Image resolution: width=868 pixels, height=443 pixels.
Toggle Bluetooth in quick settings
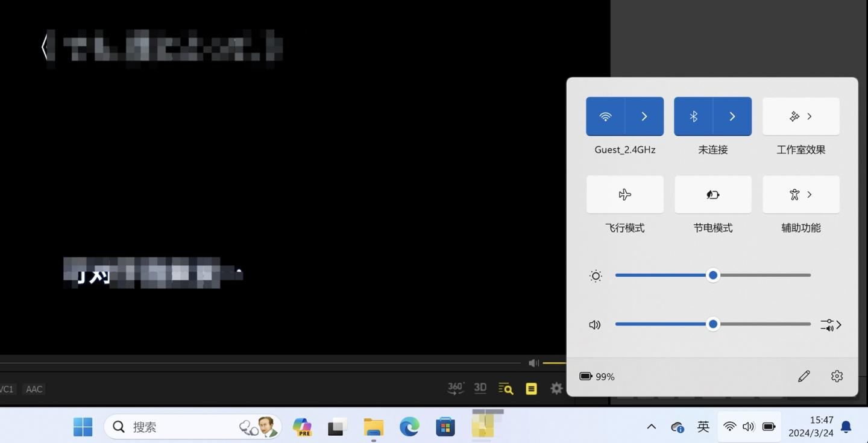pos(693,116)
